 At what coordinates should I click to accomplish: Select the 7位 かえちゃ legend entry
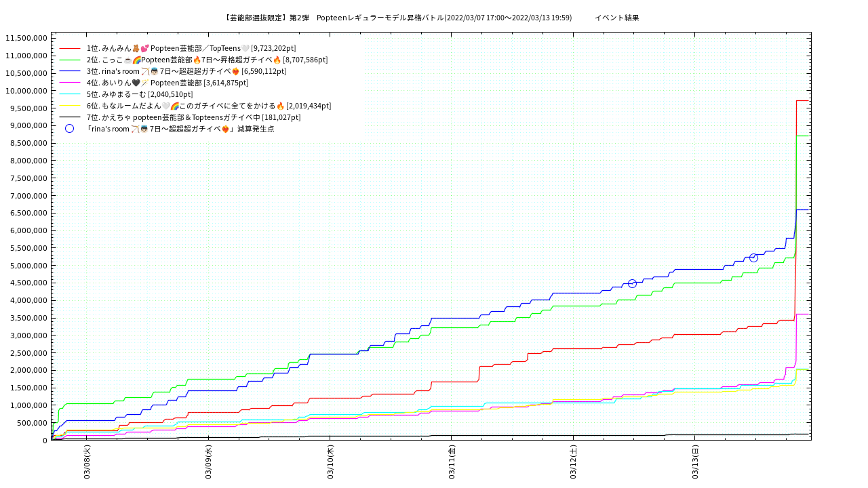click(193, 118)
